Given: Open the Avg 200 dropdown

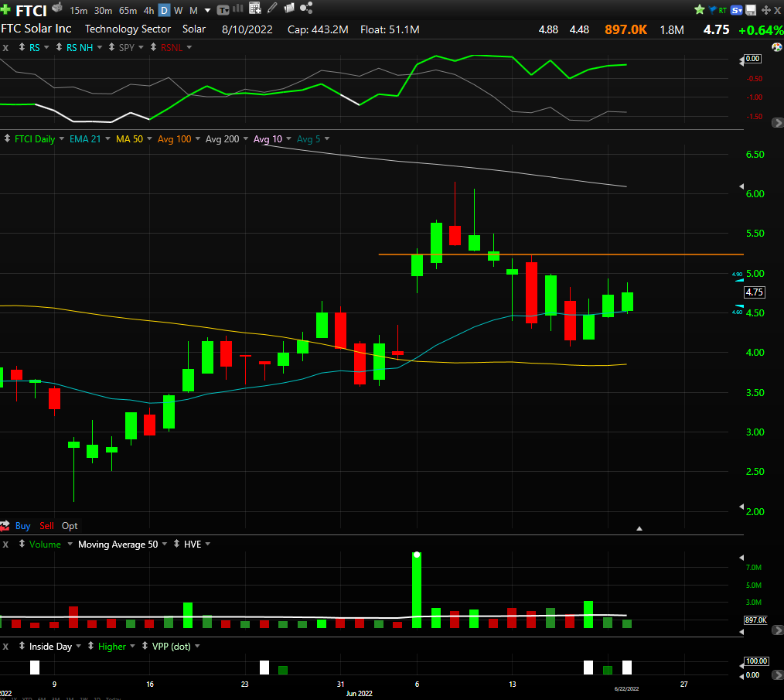Looking at the screenshot, I should [x=246, y=138].
